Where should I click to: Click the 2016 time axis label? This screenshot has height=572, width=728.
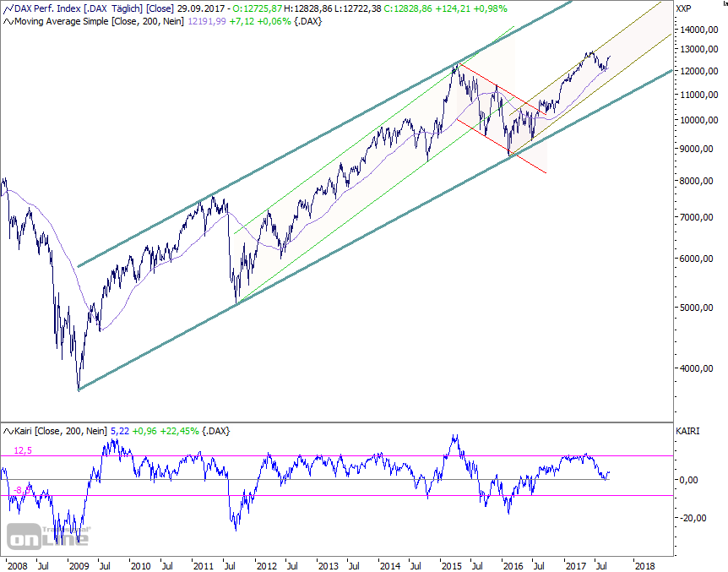(x=513, y=566)
